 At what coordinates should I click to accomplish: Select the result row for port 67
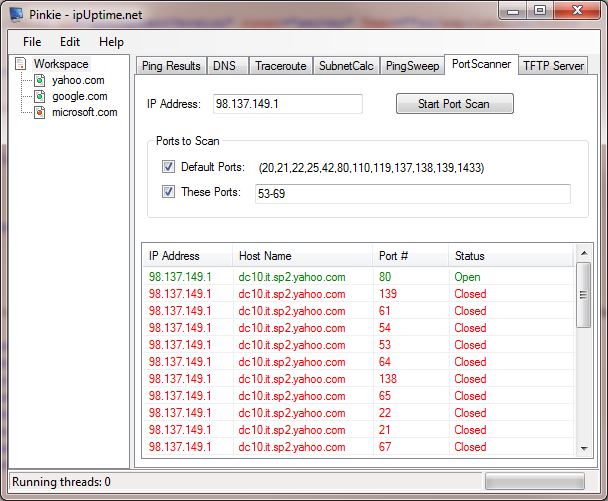pyautogui.click(x=358, y=447)
